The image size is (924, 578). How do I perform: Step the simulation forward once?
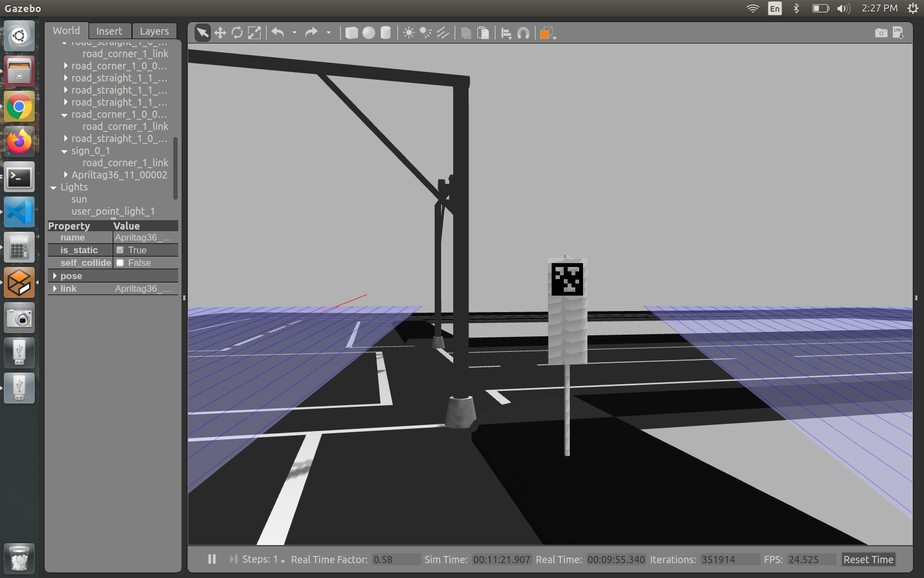tap(233, 559)
